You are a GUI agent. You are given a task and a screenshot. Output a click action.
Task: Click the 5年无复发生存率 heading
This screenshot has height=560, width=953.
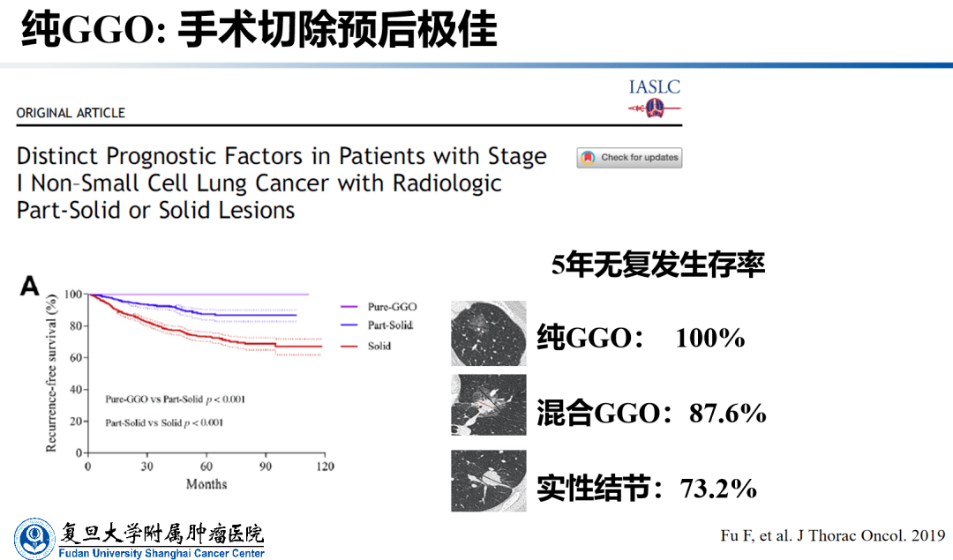[x=658, y=265]
